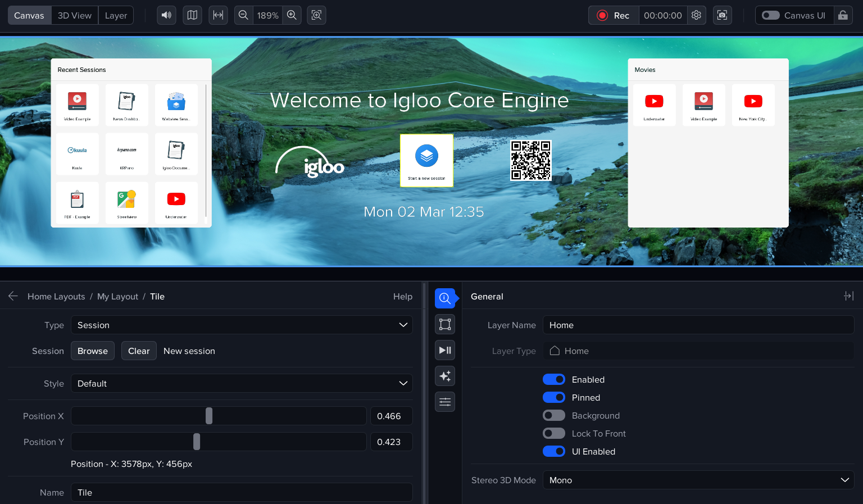
Task: Disable the Pinned toggle
Action: point(553,398)
